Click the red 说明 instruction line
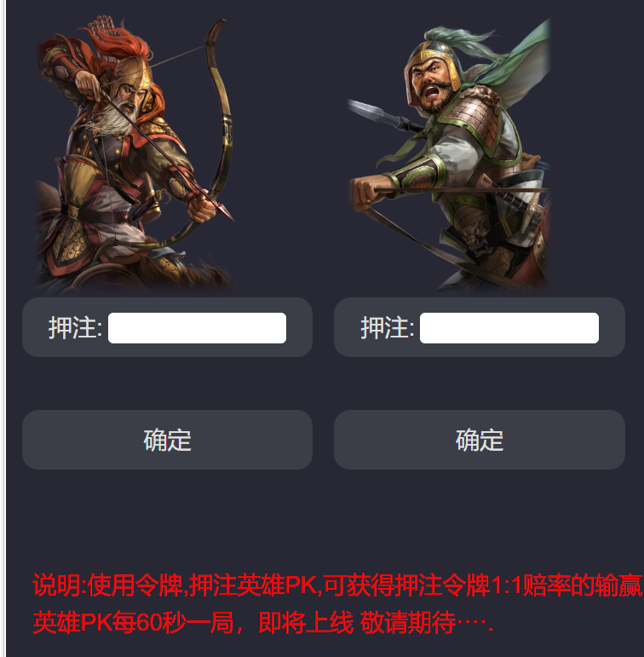 337,585
